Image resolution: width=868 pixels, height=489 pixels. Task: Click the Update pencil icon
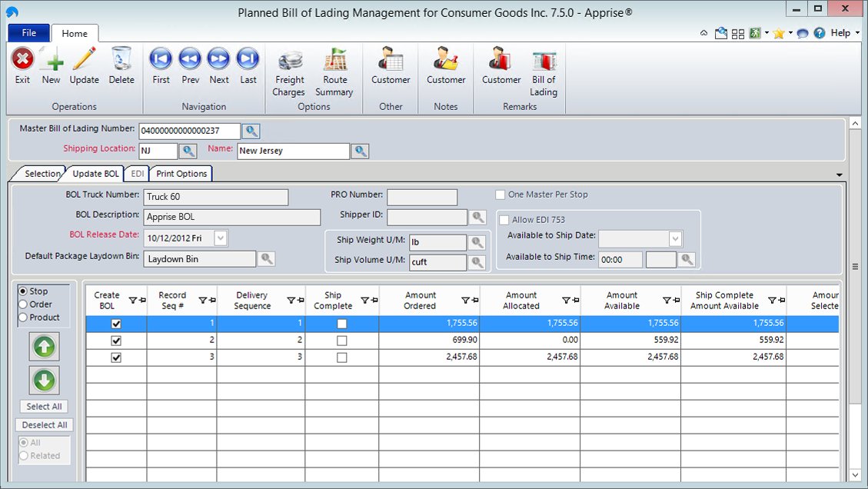tap(84, 59)
